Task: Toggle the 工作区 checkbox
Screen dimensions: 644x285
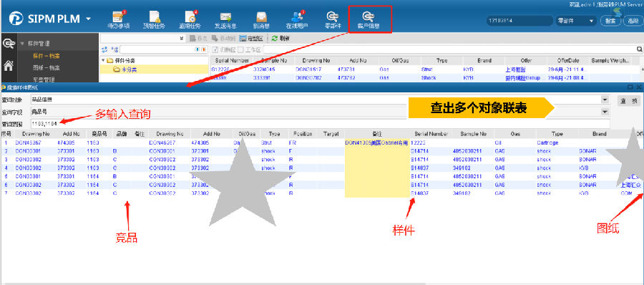Action: pyautogui.click(x=240, y=49)
